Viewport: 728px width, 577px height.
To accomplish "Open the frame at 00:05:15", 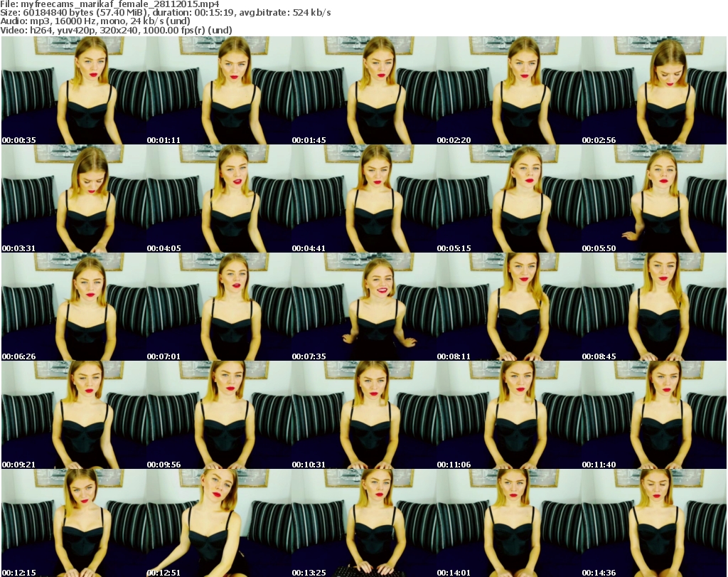I will coord(509,198).
